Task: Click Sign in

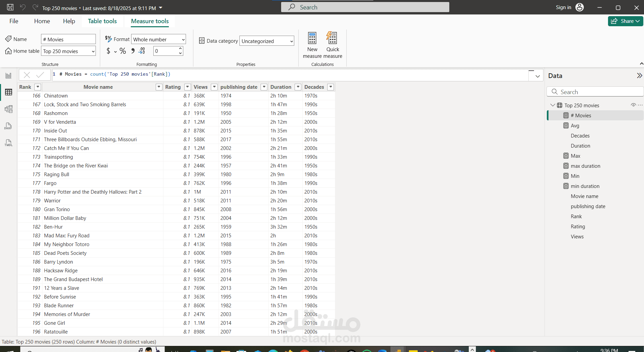Action: click(563, 7)
